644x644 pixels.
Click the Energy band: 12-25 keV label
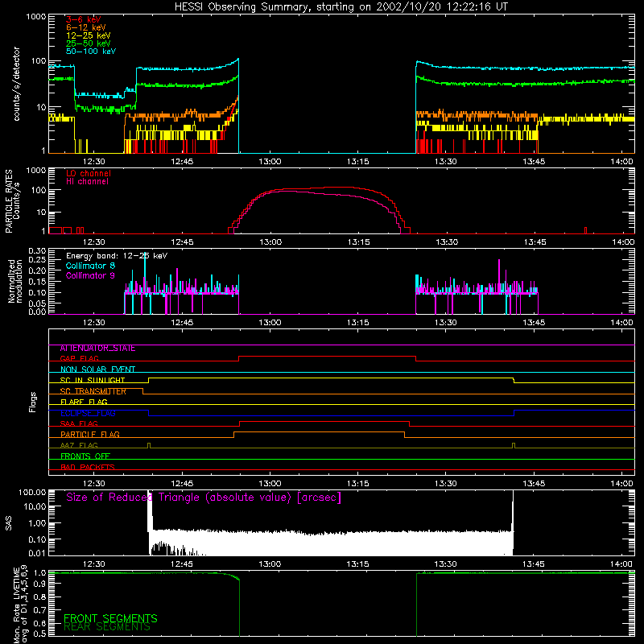click(x=117, y=256)
